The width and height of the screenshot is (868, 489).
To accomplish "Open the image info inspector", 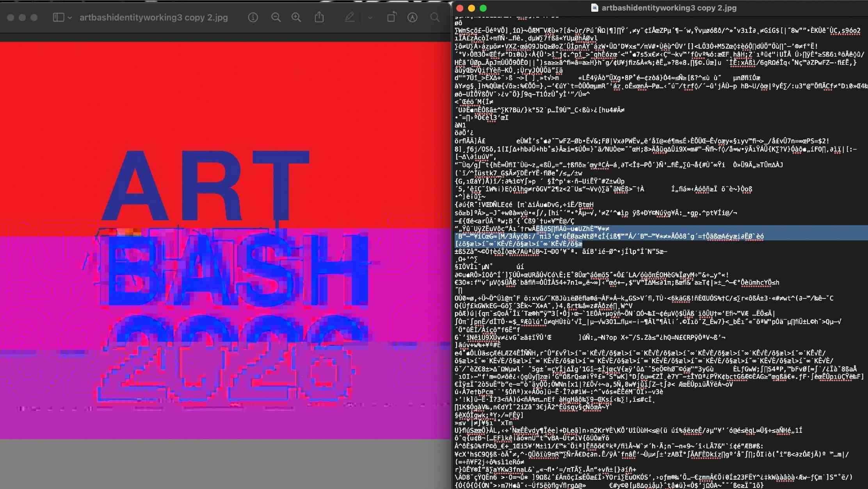I will pyautogui.click(x=253, y=17).
